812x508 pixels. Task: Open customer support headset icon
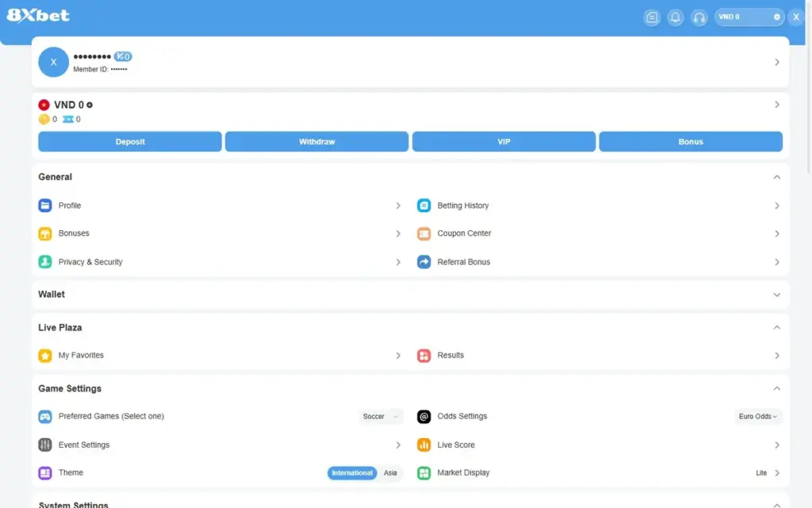pyautogui.click(x=699, y=17)
